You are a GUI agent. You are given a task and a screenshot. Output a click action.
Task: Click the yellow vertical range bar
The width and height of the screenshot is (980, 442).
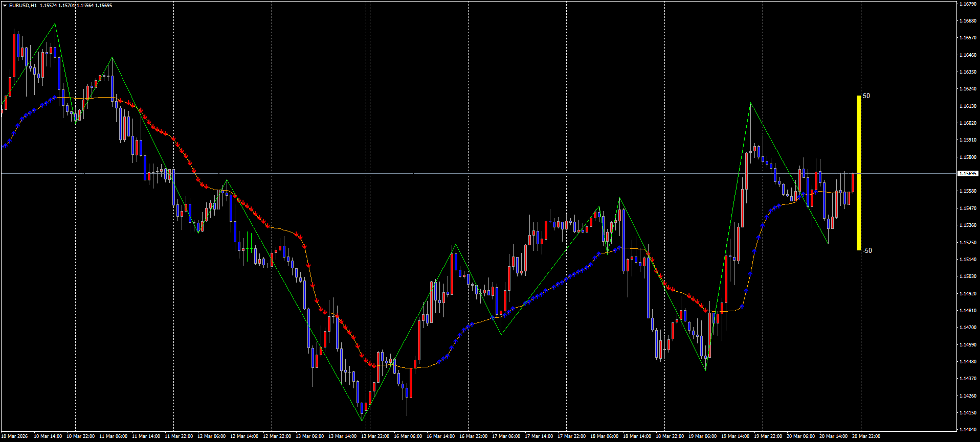click(x=859, y=173)
